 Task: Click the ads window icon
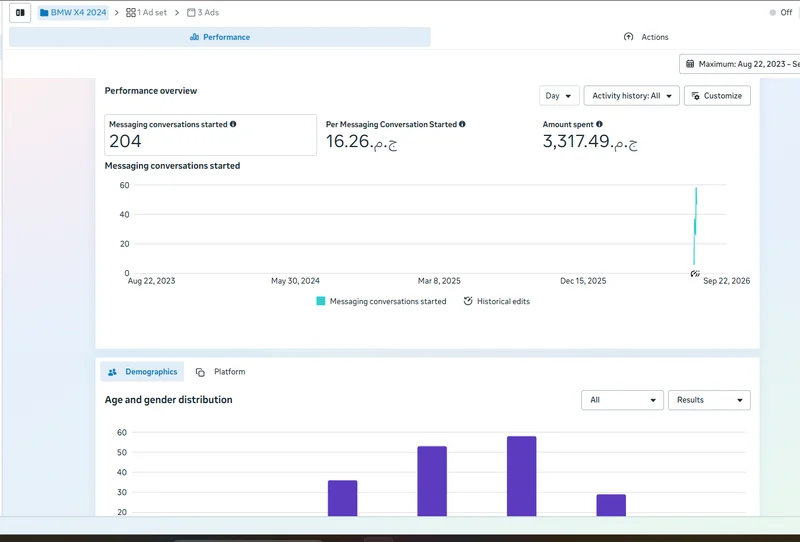point(191,13)
